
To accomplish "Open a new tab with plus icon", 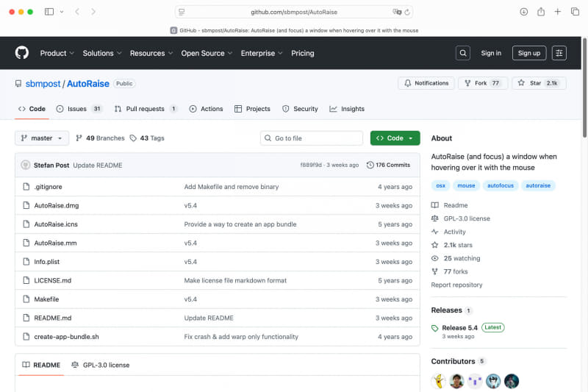I will tap(558, 12).
